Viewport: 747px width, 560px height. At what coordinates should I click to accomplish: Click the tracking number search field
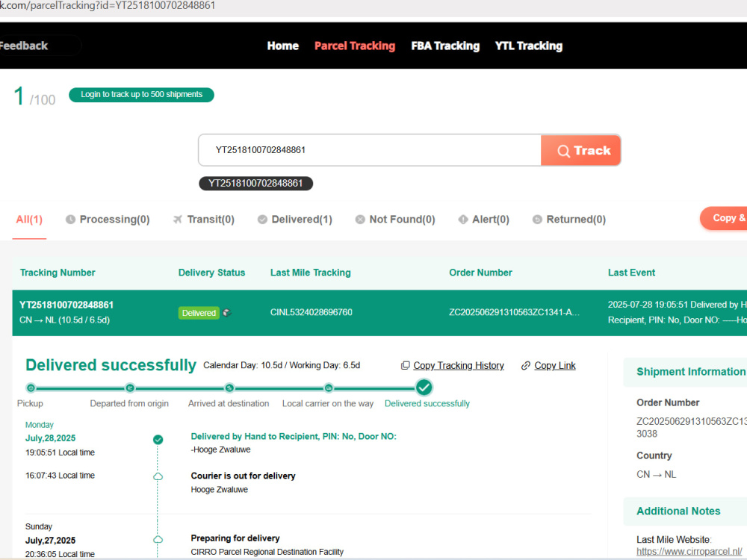click(x=370, y=150)
